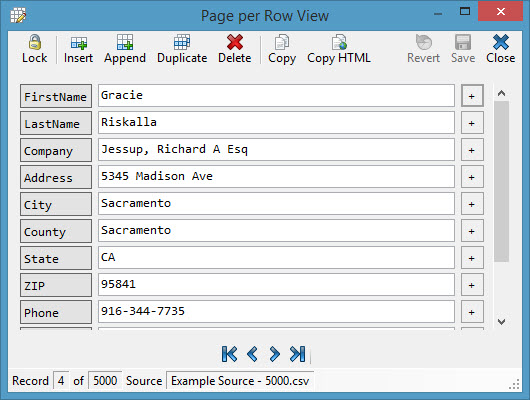This screenshot has height=400, width=530.
Task: Click the blue X Close toolbar button
Action: point(501,49)
